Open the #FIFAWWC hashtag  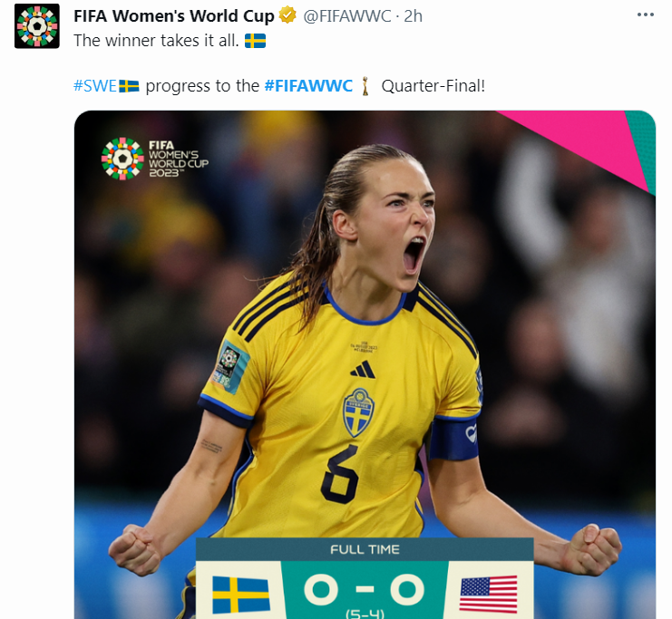pyautogui.click(x=308, y=86)
